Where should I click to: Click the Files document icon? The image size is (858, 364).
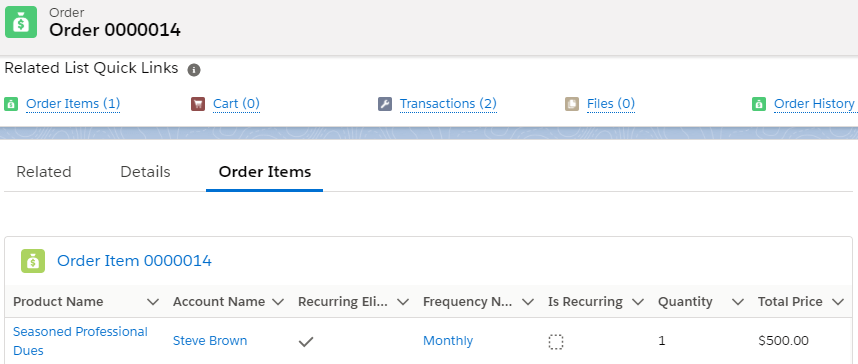tap(572, 104)
